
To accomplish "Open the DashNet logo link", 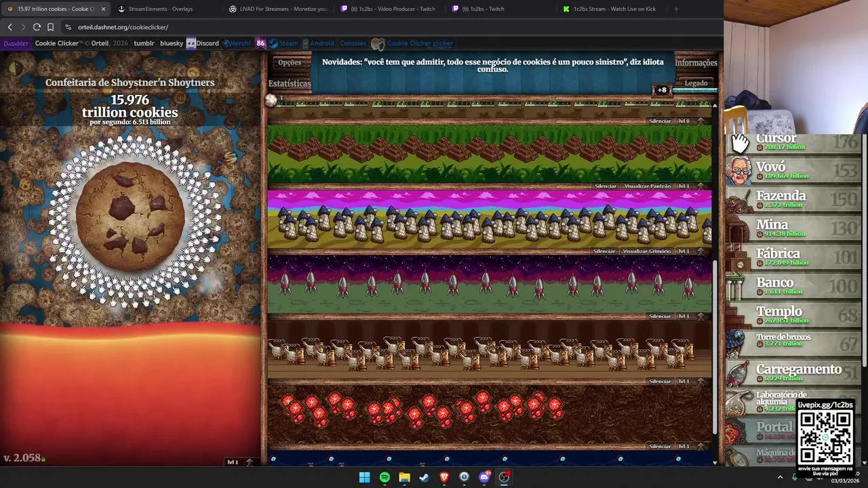I will click(15, 43).
